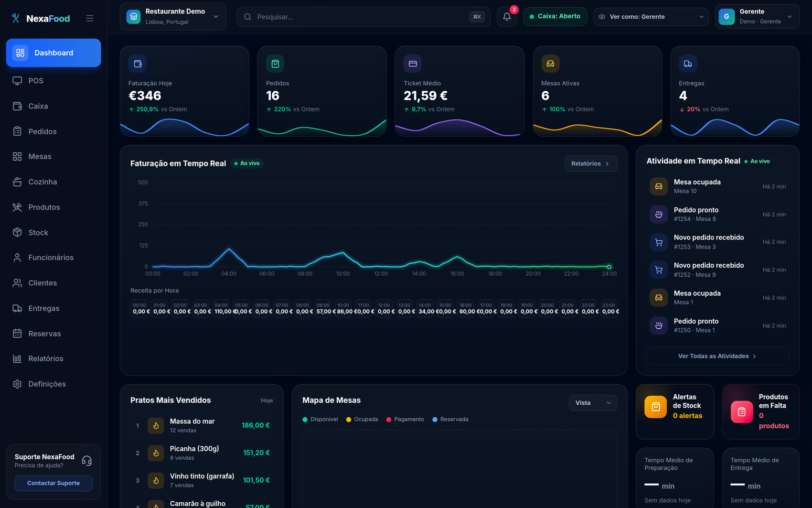Open the notifications bell
The height and width of the screenshot is (508, 812).
tap(507, 17)
